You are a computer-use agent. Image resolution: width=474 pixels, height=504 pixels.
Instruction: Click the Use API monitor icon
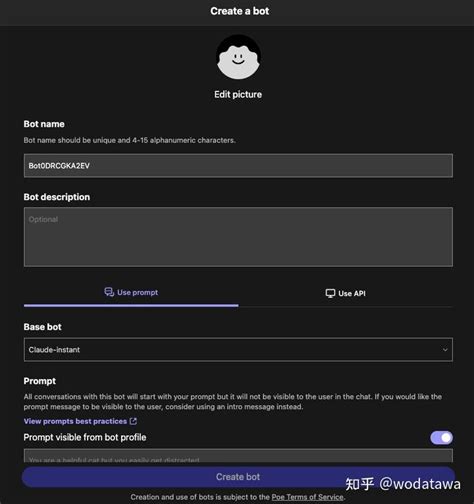(x=330, y=293)
